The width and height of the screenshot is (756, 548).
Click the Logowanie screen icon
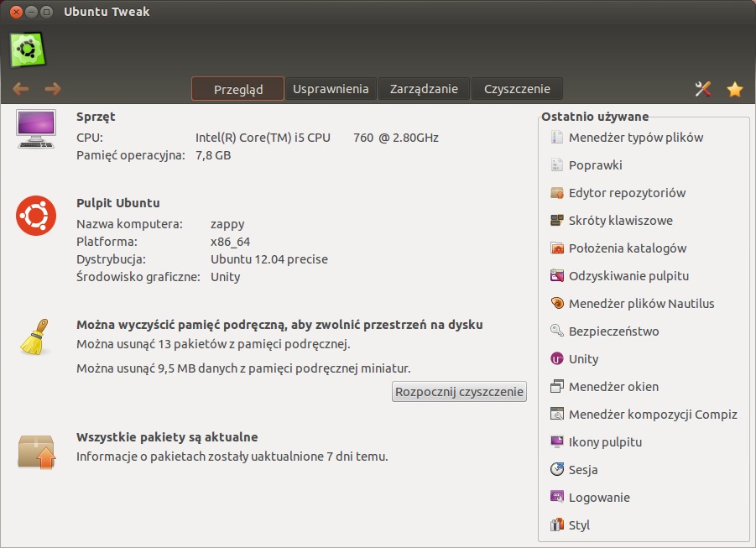coord(557,497)
